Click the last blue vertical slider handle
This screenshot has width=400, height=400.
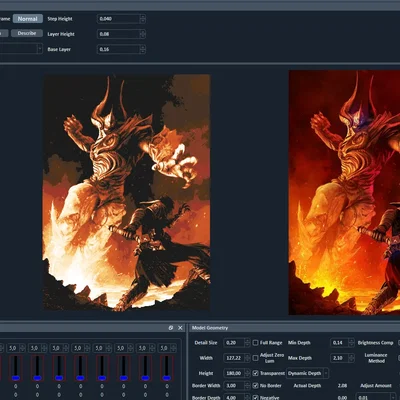pyautogui.click(x=167, y=378)
